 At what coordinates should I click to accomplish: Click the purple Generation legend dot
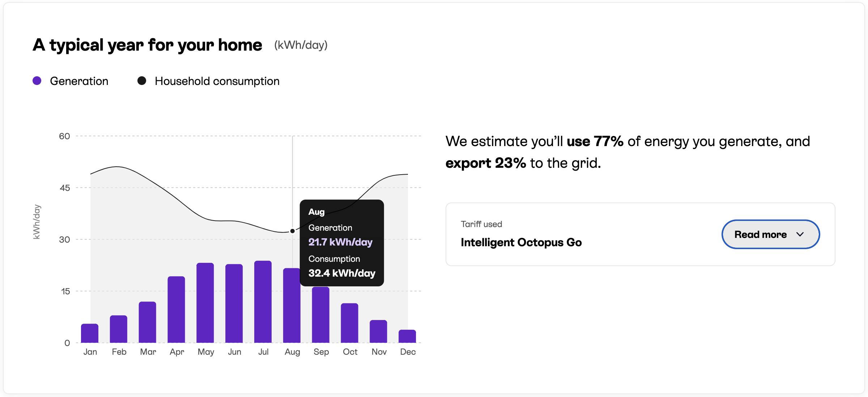tap(37, 81)
